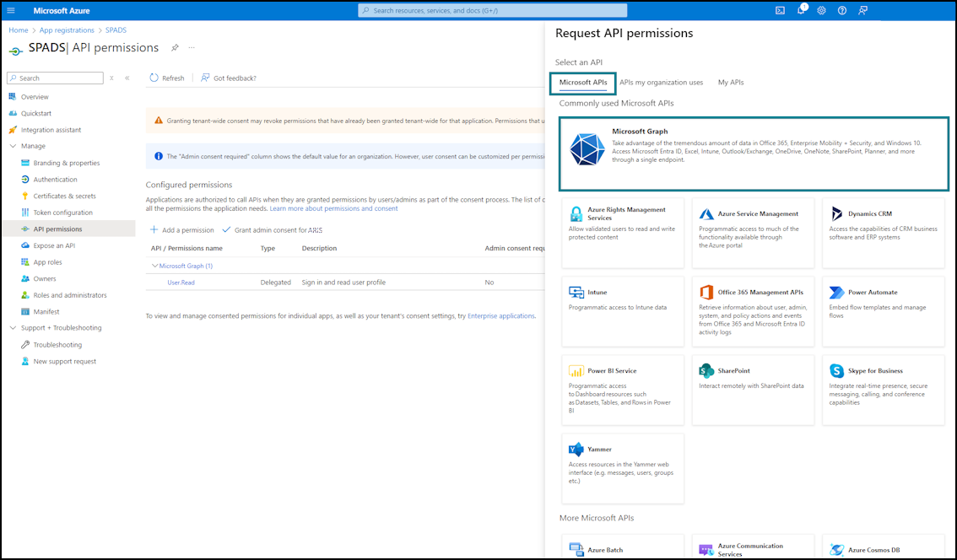Click the Certificates & secrets key icon
957x560 pixels.
(25, 196)
